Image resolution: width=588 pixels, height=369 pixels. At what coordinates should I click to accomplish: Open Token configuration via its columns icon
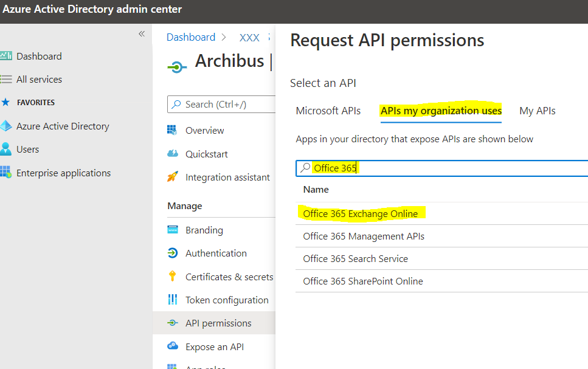coord(173,300)
